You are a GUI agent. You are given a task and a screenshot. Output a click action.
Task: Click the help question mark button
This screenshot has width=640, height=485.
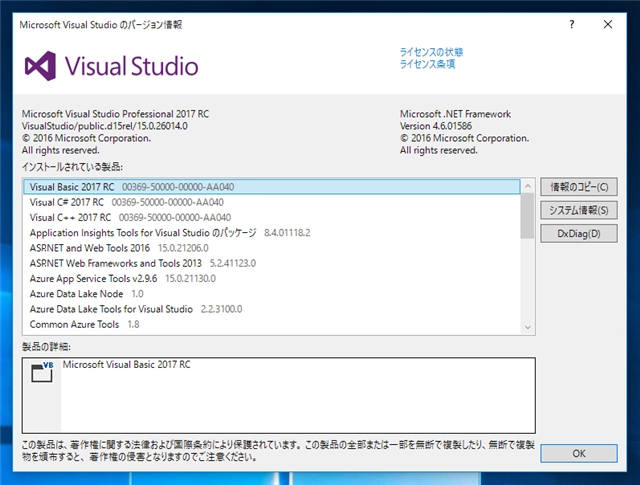(572, 24)
